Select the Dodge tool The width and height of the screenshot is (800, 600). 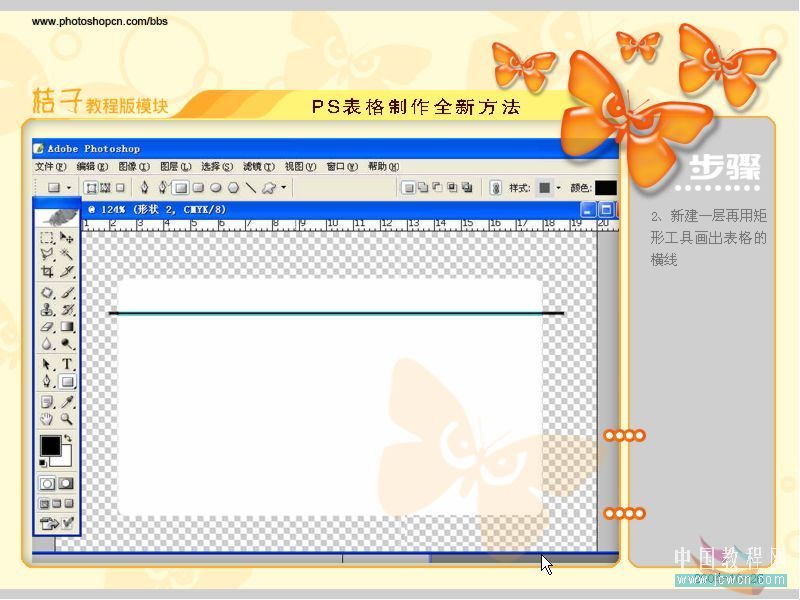coord(66,343)
